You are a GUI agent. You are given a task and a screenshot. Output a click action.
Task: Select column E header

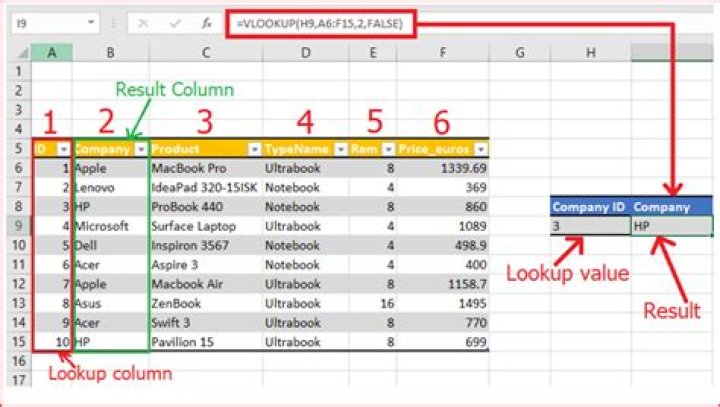373,53
